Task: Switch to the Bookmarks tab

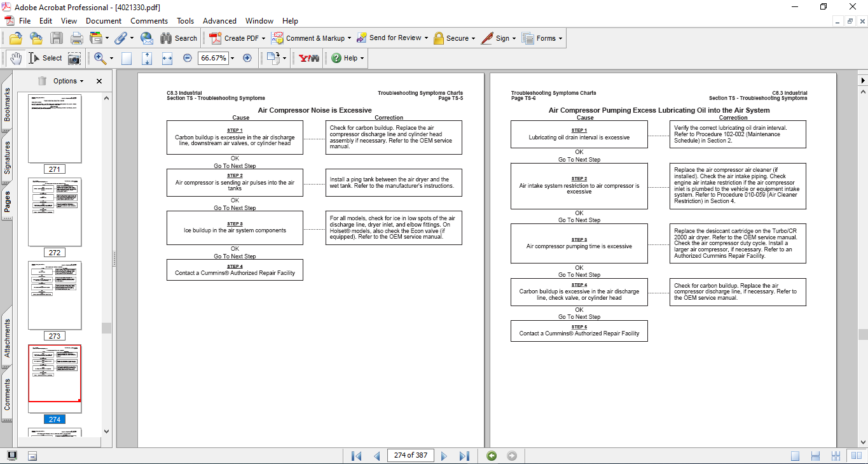Action: pyautogui.click(x=8, y=104)
